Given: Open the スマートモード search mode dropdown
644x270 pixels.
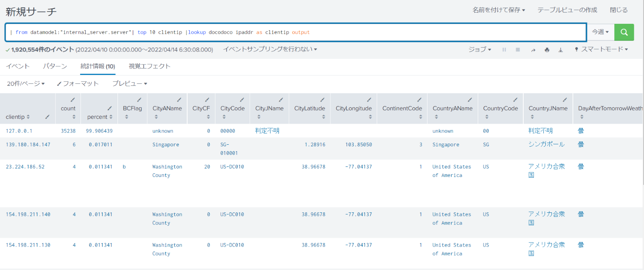Looking at the screenshot, I should point(601,49).
